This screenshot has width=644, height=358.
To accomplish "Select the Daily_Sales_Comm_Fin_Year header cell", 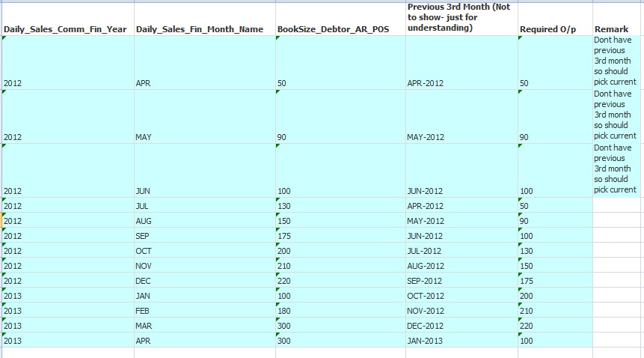I will pyautogui.click(x=68, y=19).
